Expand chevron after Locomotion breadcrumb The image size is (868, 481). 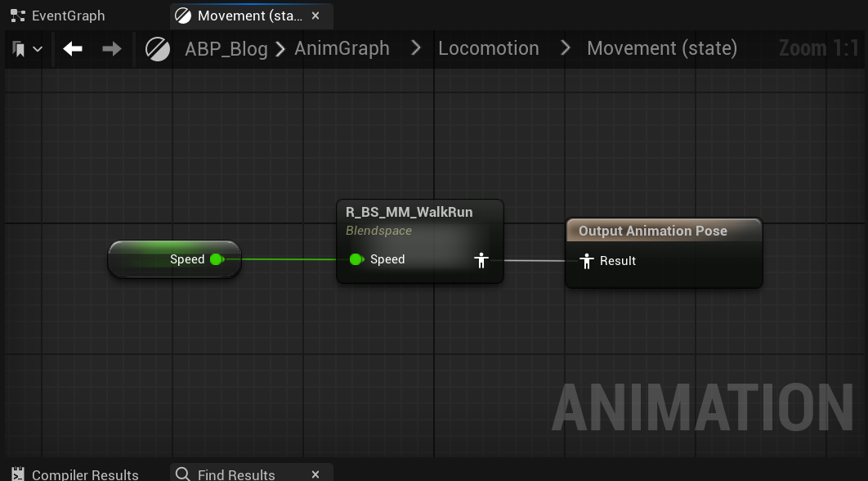[566, 48]
